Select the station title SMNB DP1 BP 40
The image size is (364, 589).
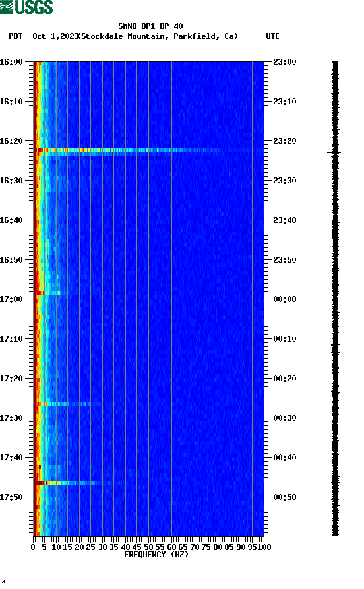point(150,26)
